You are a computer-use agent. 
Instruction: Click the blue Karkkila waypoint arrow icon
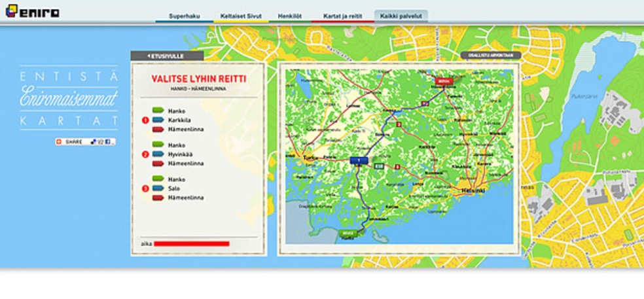(x=158, y=120)
